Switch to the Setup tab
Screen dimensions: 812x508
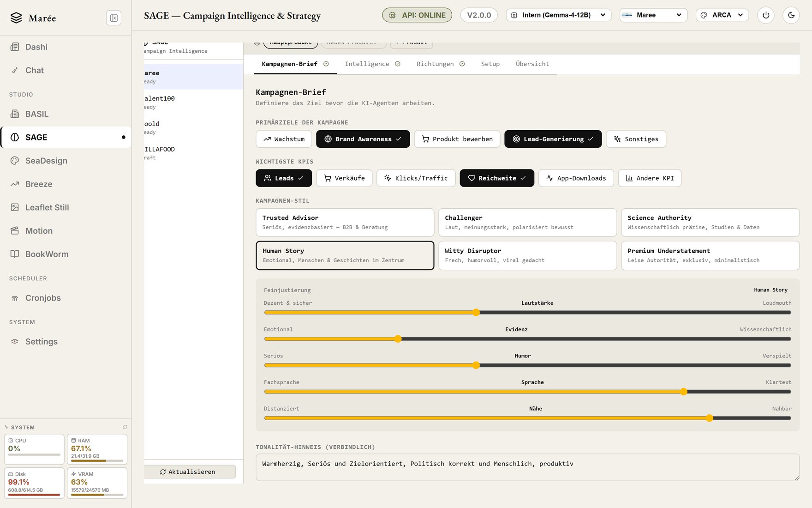490,64
